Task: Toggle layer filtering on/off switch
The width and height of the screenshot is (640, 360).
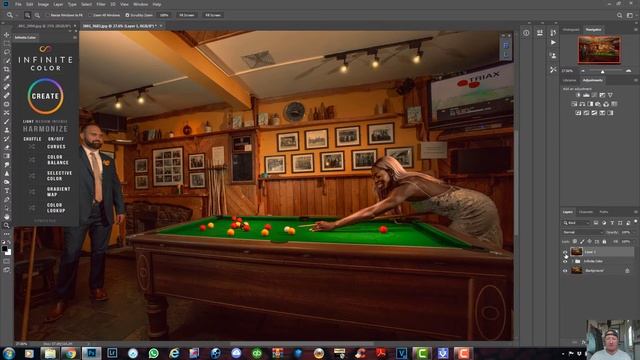Action: (636, 222)
